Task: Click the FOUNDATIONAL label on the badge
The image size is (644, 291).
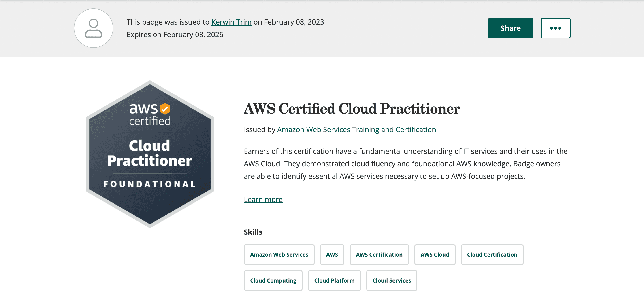Action: [150, 184]
